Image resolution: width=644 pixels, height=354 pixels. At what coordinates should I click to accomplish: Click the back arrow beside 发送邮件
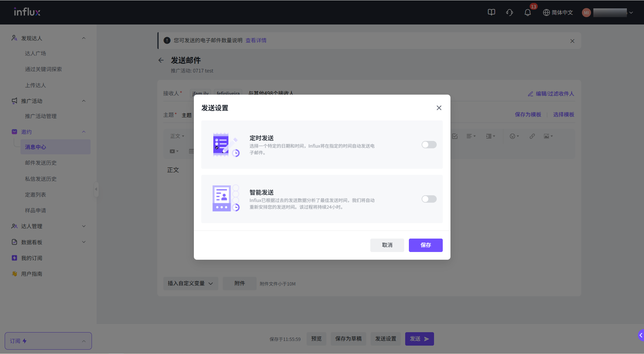pyautogui.click(x=161, y=60)
